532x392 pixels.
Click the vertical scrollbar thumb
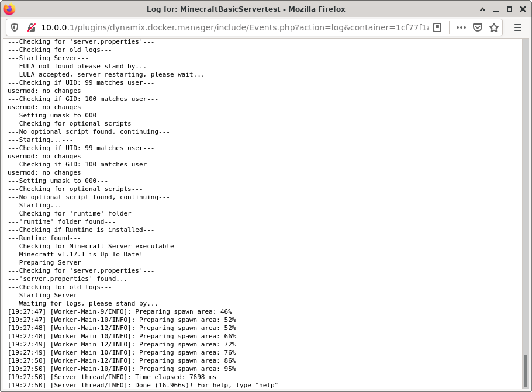[x=525, y=370]
